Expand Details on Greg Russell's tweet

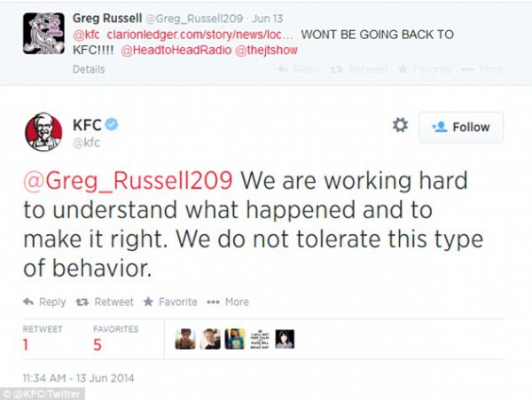point(88,69)
